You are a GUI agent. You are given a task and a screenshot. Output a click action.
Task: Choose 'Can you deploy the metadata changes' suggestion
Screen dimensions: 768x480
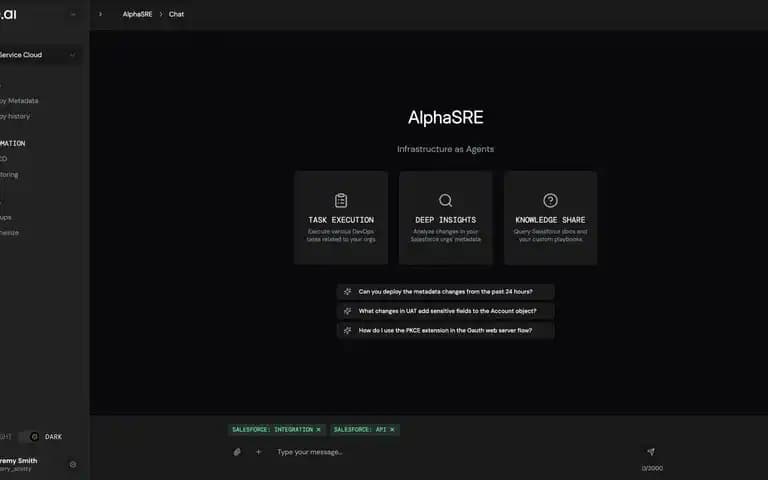tap(445, 291)
